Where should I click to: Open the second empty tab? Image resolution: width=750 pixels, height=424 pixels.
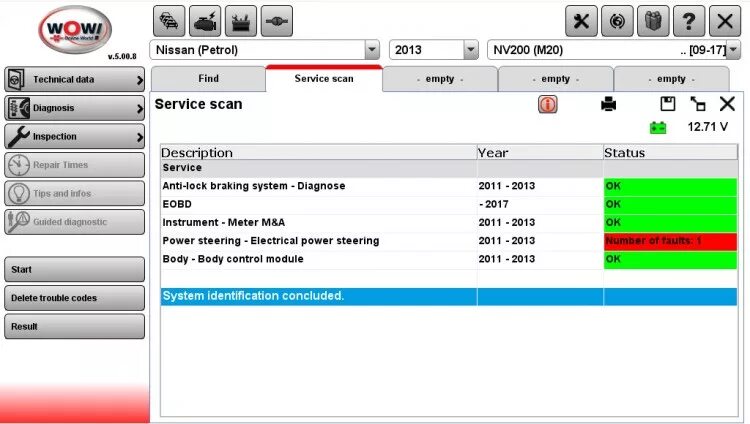[x=555, y=79]
